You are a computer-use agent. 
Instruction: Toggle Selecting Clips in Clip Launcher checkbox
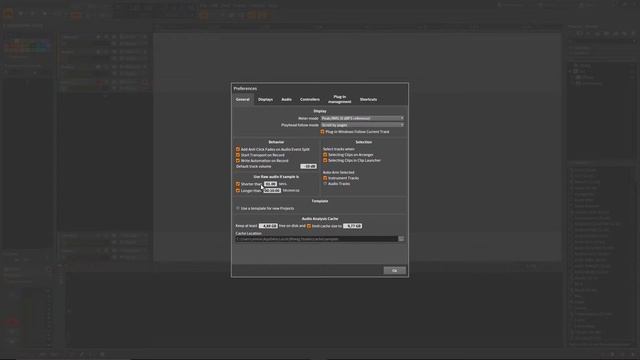[325, 160]
